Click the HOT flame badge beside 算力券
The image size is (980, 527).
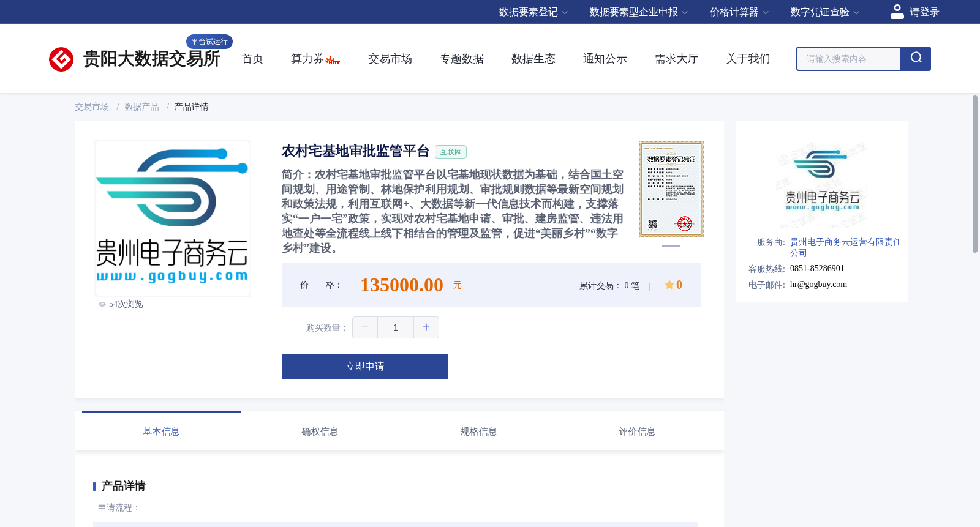(x=333, y=60)
